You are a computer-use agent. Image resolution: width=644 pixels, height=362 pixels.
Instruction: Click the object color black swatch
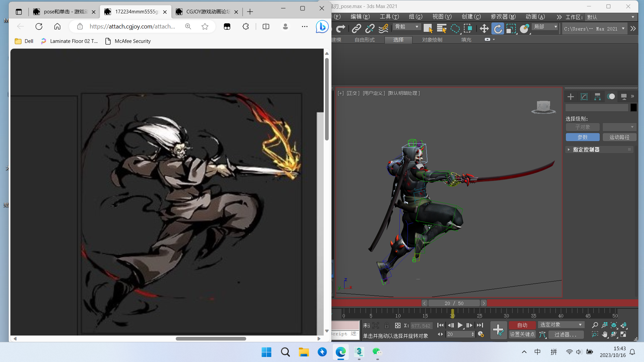[633, 108]
